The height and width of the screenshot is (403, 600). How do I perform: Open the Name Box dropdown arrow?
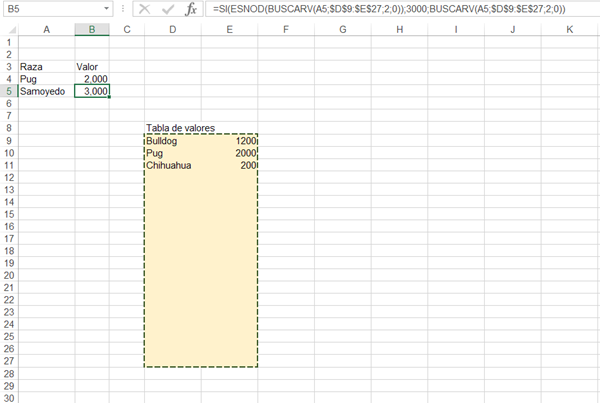click(106, 8)
